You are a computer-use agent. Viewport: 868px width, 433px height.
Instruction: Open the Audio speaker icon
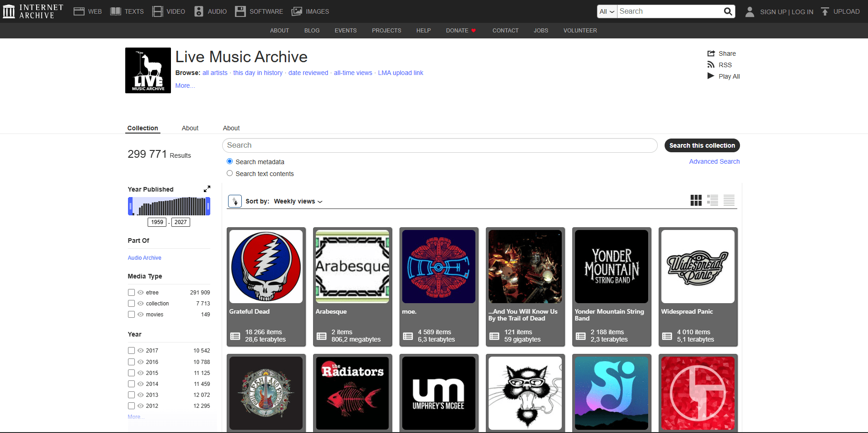(x=199, y=11)
